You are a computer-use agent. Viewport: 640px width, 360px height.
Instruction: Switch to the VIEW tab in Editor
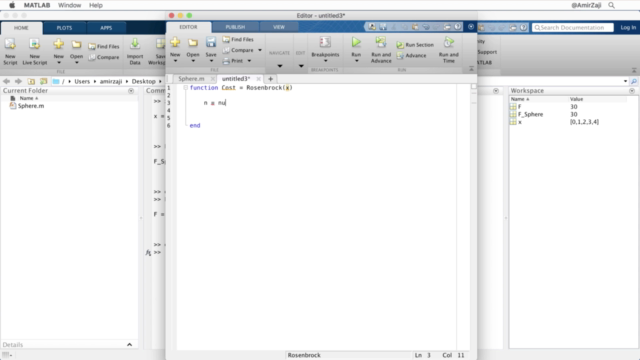(x=279, y=27)
